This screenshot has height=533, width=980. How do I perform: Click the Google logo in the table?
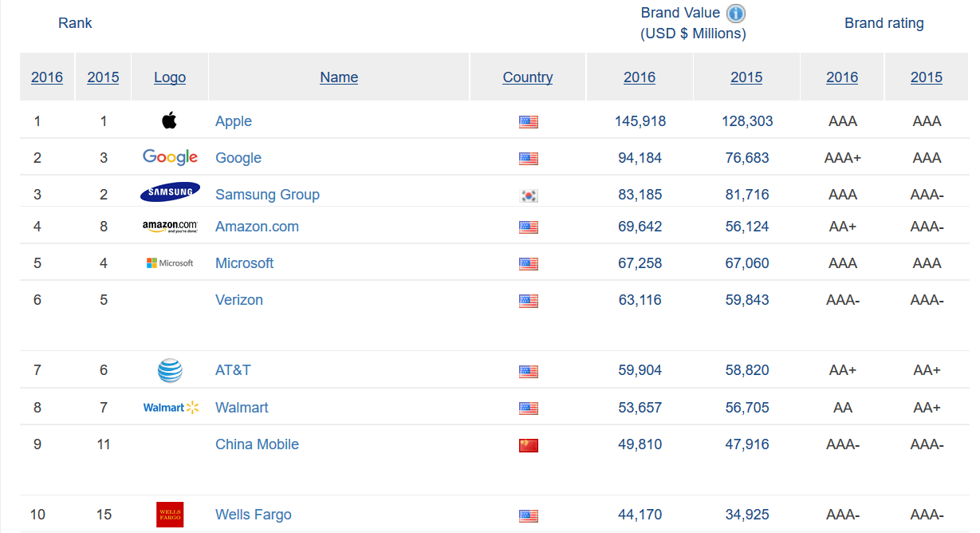tap(170, 157)
